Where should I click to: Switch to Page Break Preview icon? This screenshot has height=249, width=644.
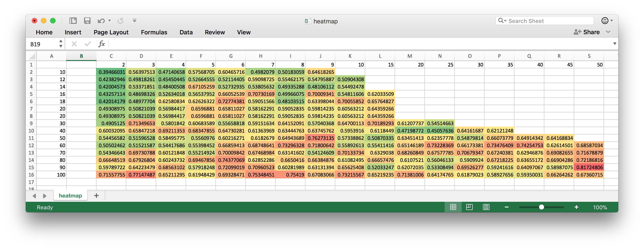(486, 207)
